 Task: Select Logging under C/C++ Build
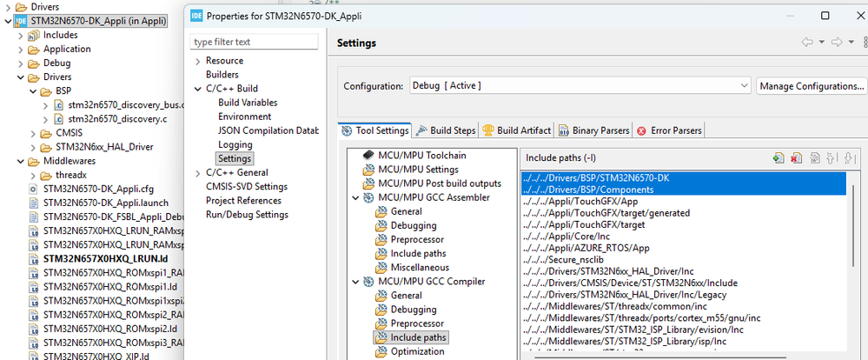235,144
